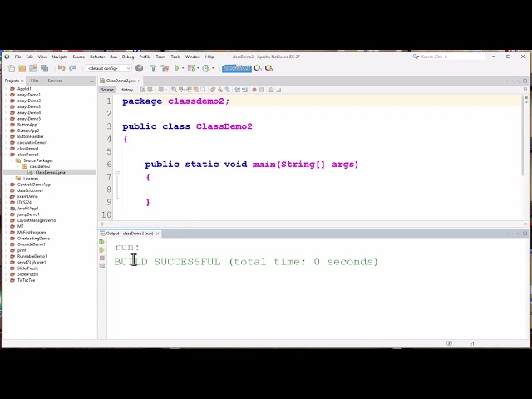
Task: Click the Debug Project toolbar icon
Action: tap(191, 68)
